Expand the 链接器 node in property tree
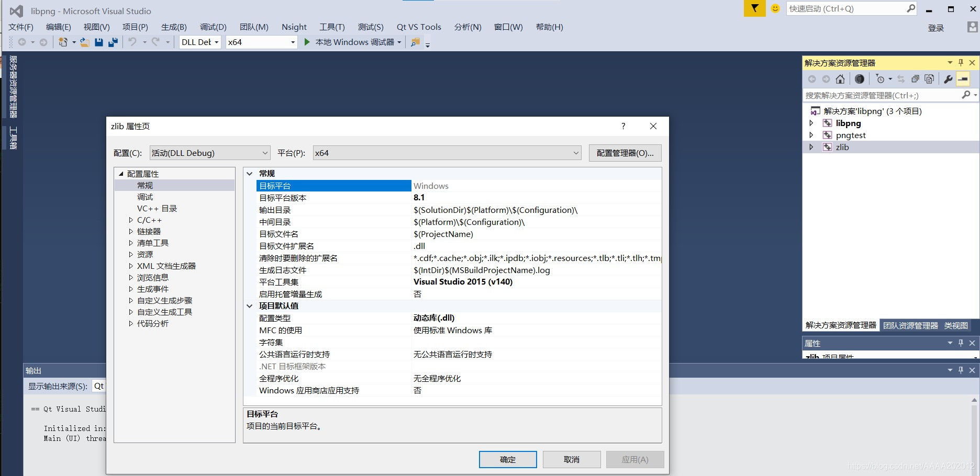The width and height of the screenshot is (980, 476). (x=131, y=231)
